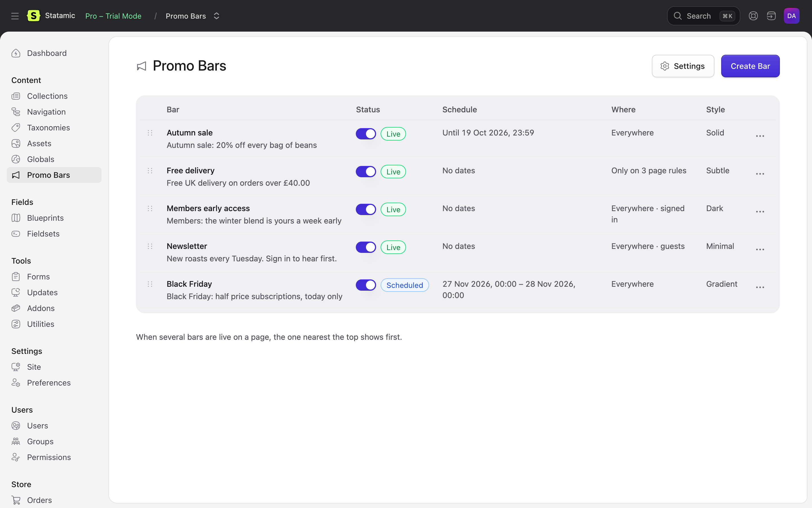Screen dimensions: 812x508
Task: Click the 'Minimal' style cell
Action: click(x=720, y=246)
